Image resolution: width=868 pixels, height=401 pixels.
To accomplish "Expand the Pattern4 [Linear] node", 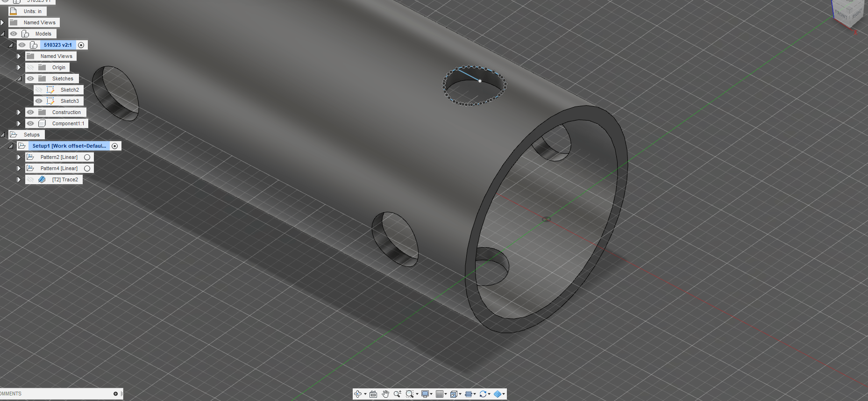I will (19, 168).
